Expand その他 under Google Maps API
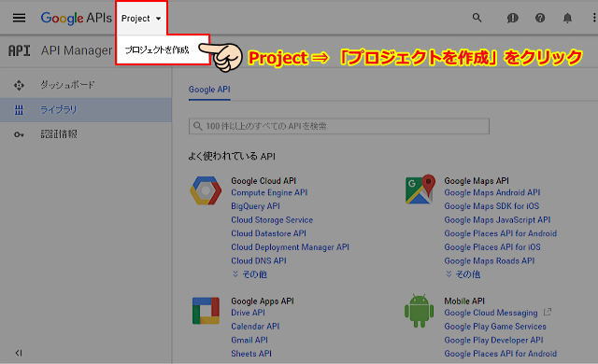The height and width of the screenshot is (364, 598). [463, 274]
